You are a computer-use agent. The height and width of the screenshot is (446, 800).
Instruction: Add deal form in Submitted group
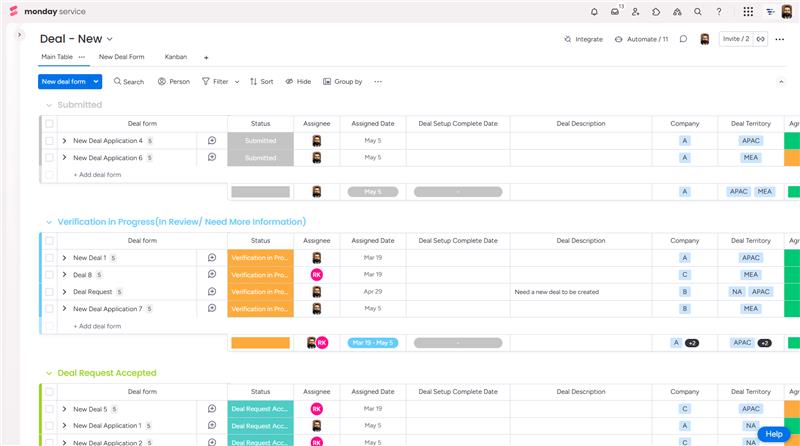(97, 175)
